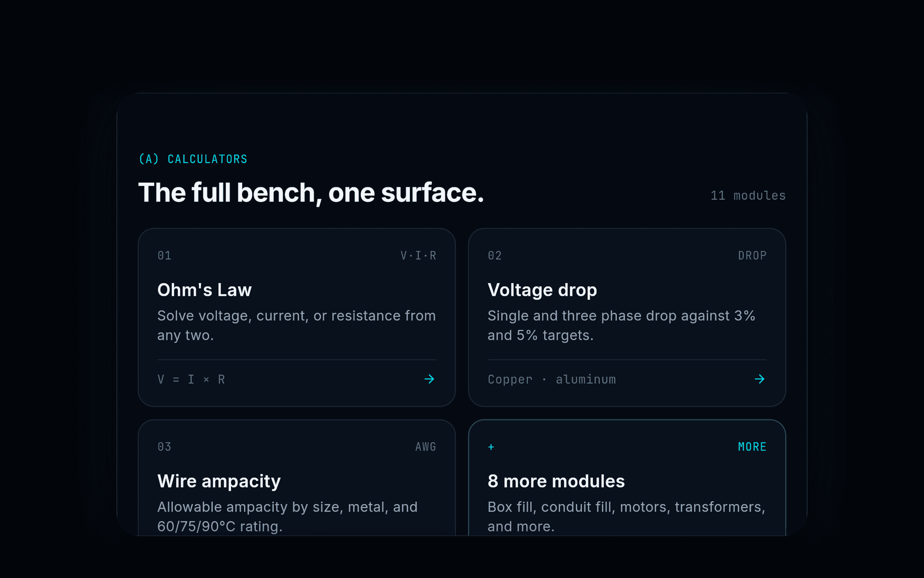This screenshot has width=924, height=578.
Task: Click the DROP tag on Voltage drop card
Action: pos(752,256)
